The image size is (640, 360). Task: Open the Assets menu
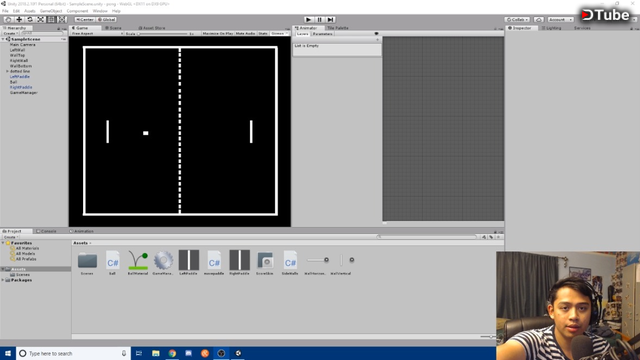30,11
